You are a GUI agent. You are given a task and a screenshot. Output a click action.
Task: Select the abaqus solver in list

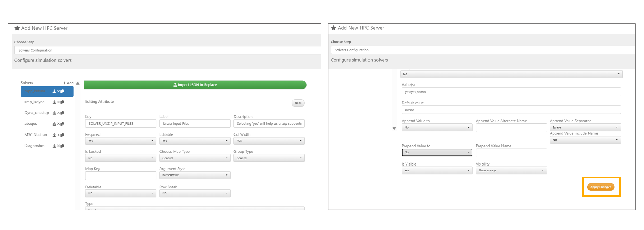(31, 124)
